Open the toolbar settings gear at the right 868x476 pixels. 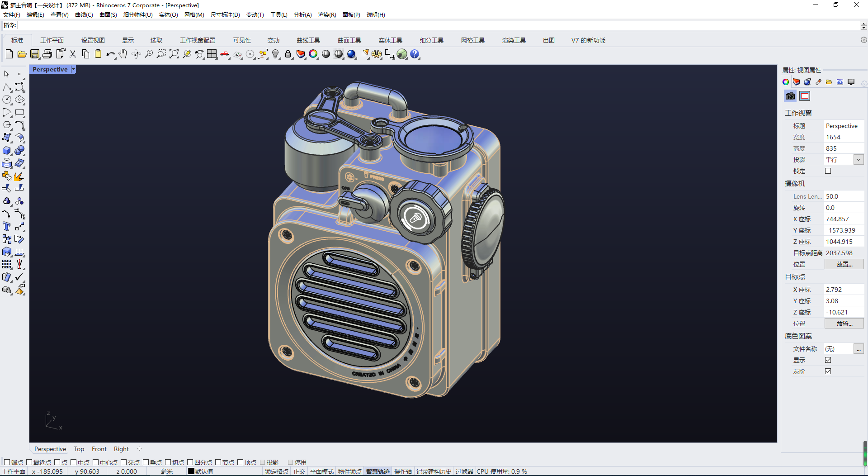click(863, 40)
